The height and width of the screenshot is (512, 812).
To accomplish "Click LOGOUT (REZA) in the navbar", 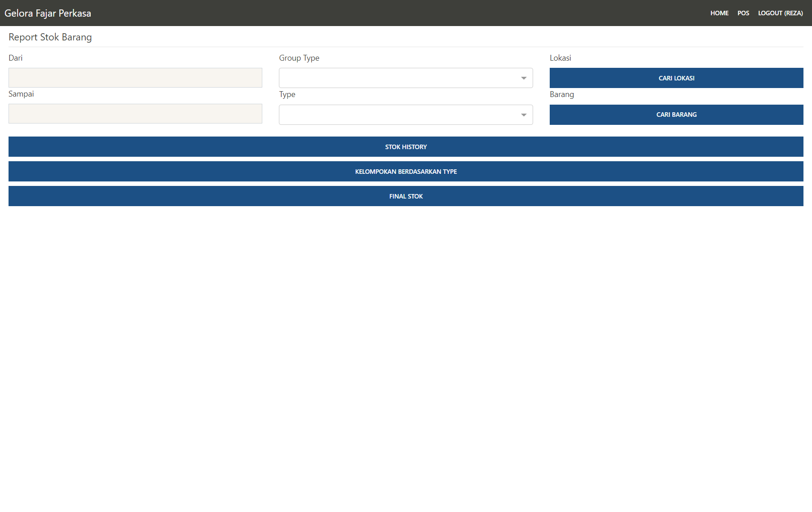I will (780, 13).
